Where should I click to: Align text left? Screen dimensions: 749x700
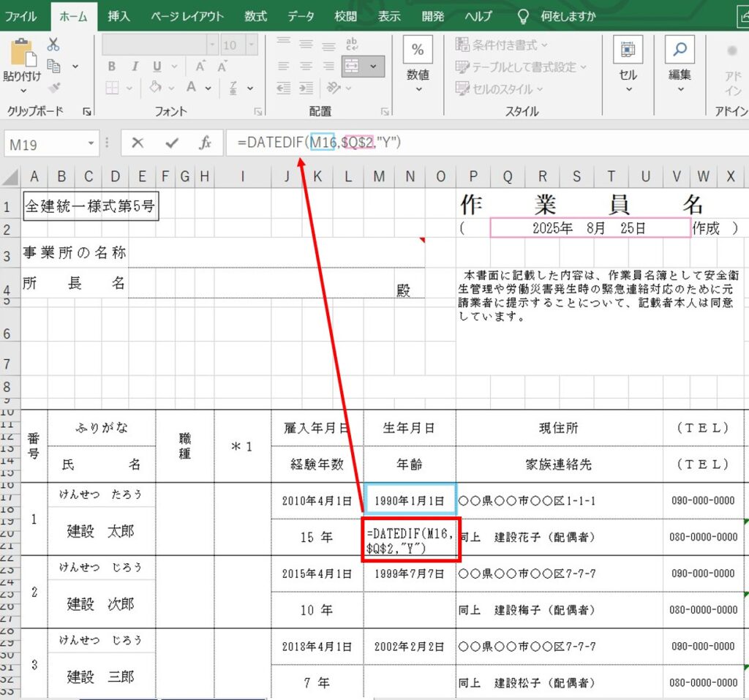click(x=284, y=66)
